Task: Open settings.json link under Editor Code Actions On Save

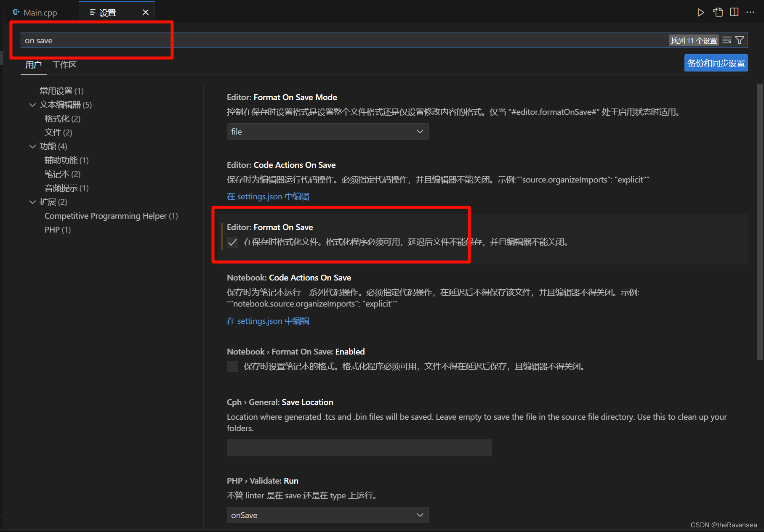Action: tap(268, 196)
